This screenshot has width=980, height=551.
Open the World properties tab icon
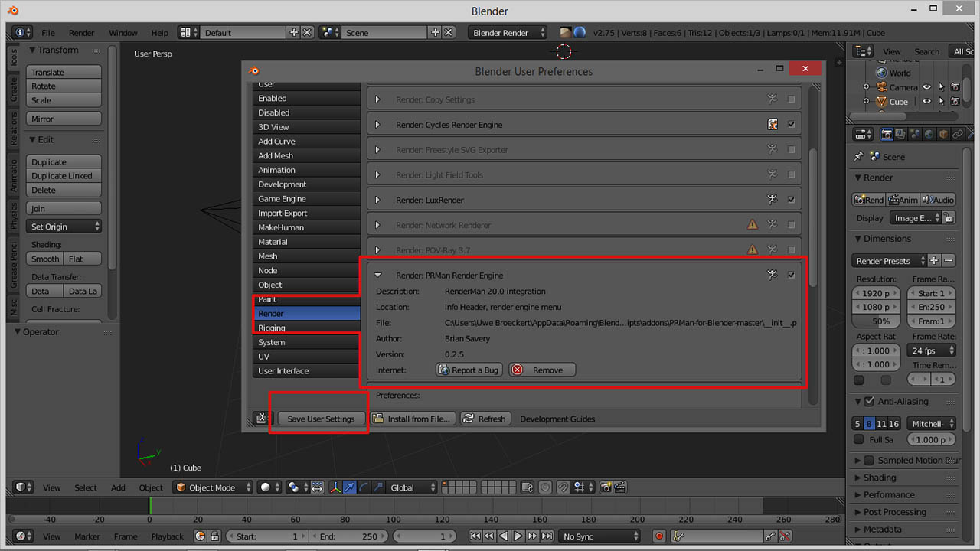[929, 135]
